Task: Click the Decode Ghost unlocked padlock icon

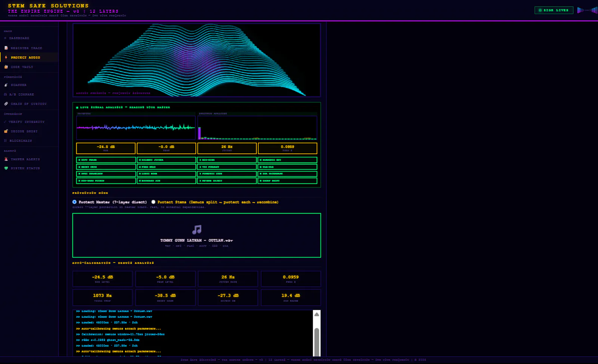Action: [6, 131]
